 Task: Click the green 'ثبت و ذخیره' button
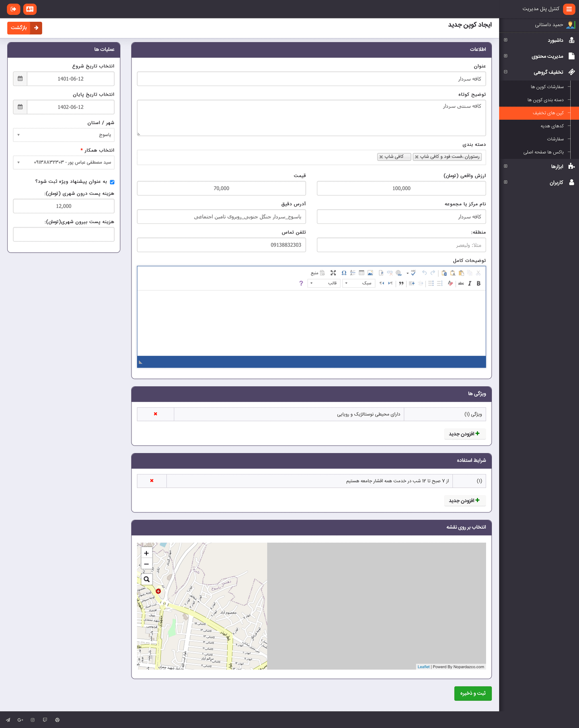(473, 693)
